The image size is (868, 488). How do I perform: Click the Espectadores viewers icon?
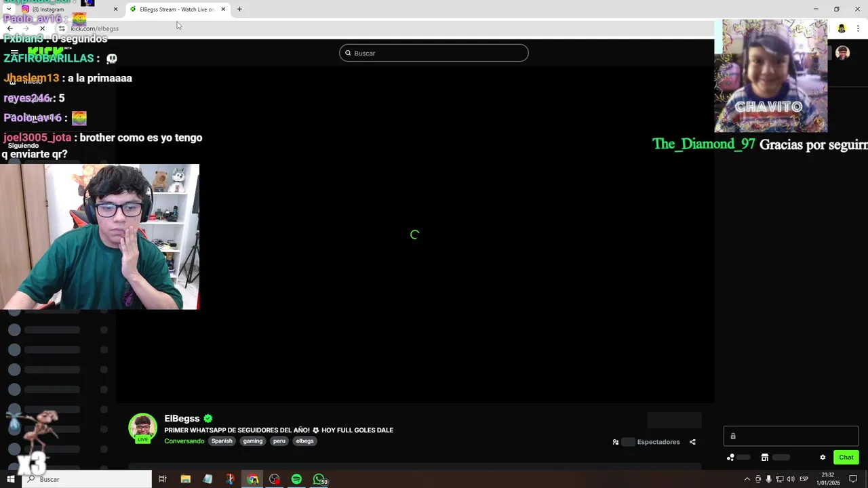(616, 442)
